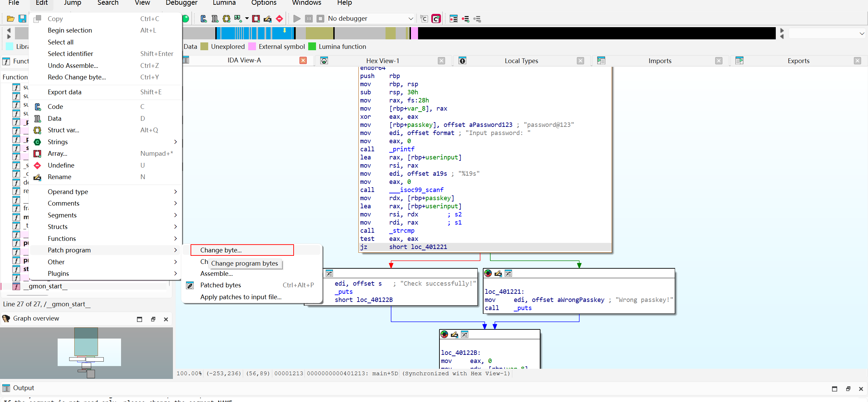Screen dimensions: 868x402
Task: Click the color icon in loc_401221 node
Action: pos(488,273)
